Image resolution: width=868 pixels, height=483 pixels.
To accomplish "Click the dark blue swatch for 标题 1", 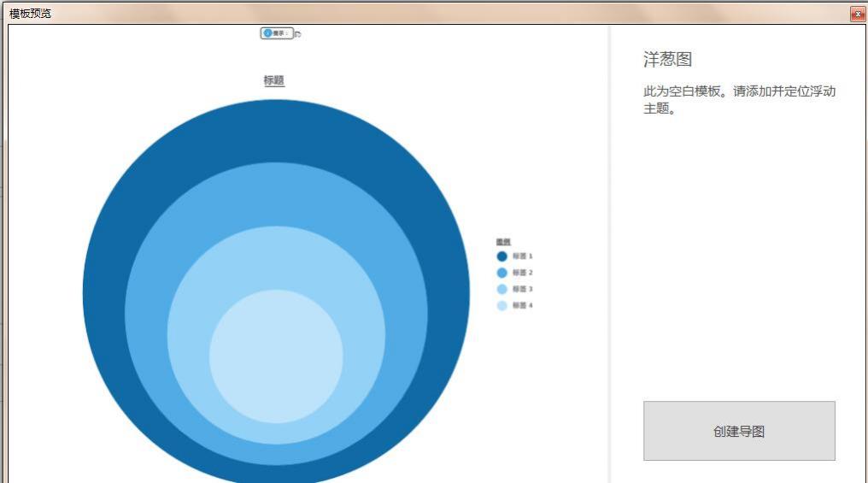I will tap(502, 256).
